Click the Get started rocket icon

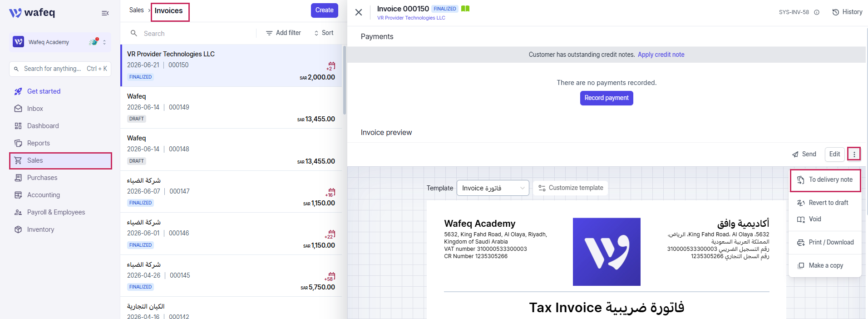(18, 91)
